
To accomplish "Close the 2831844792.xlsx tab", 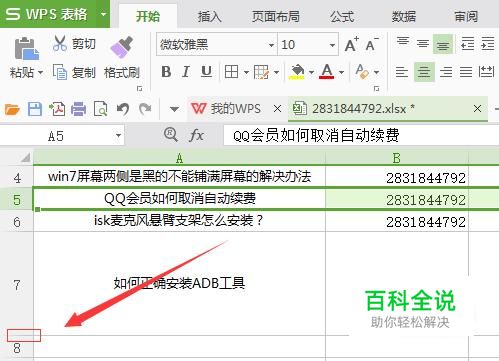I will click(477, 109).
